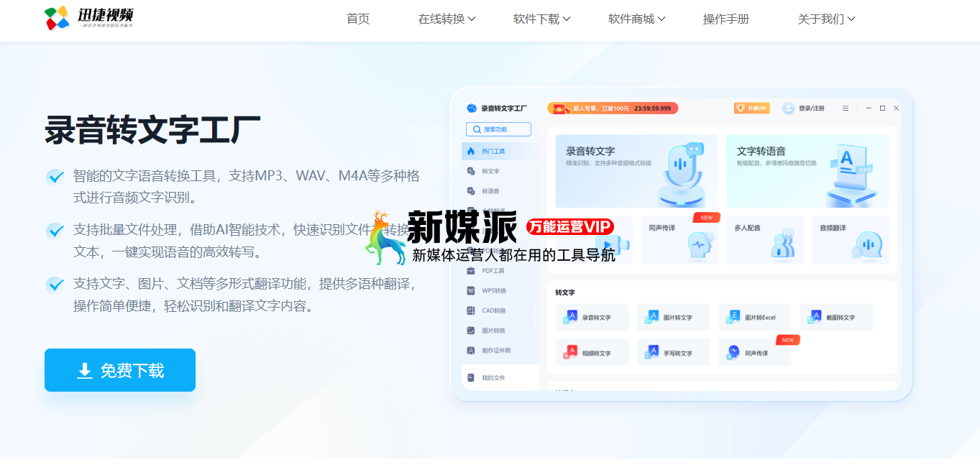Go to 首页 in the navigation
Screen dimensions: 980x475
[358, 19]
